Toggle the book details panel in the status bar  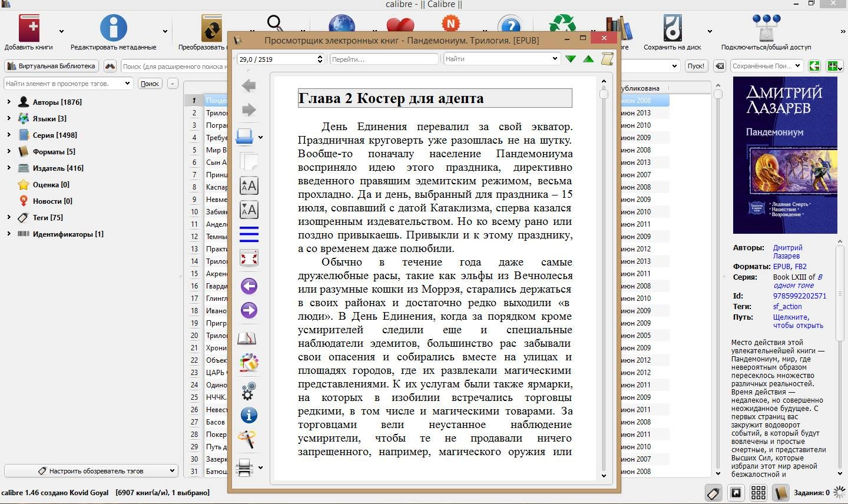780,493
